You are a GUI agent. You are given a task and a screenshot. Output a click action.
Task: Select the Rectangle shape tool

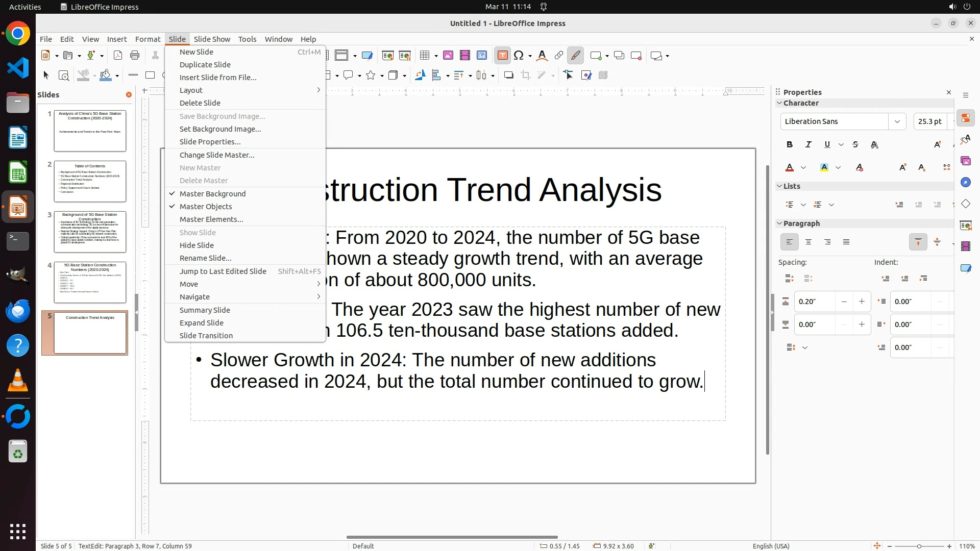coord(150,76)
